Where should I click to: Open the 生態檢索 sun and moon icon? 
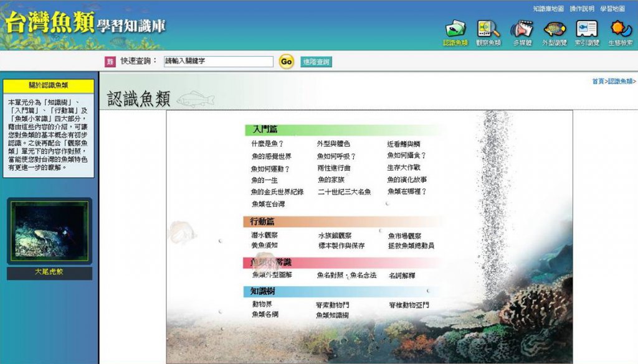[621, 32]
